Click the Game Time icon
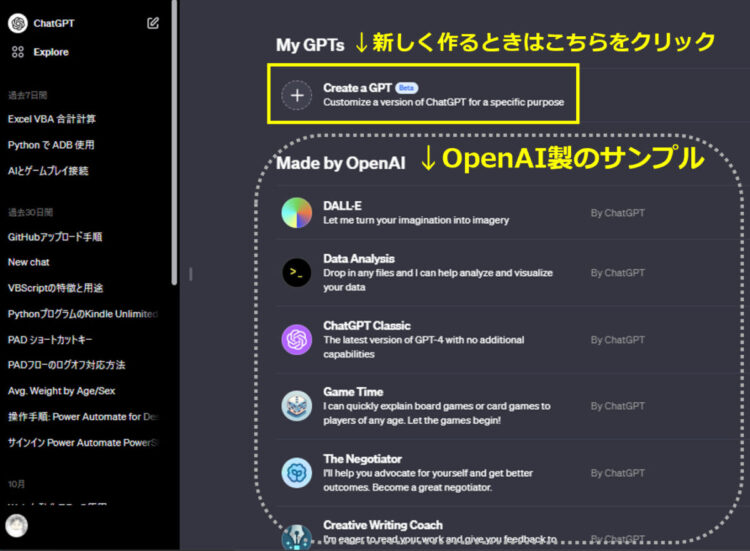 [297, 406]
